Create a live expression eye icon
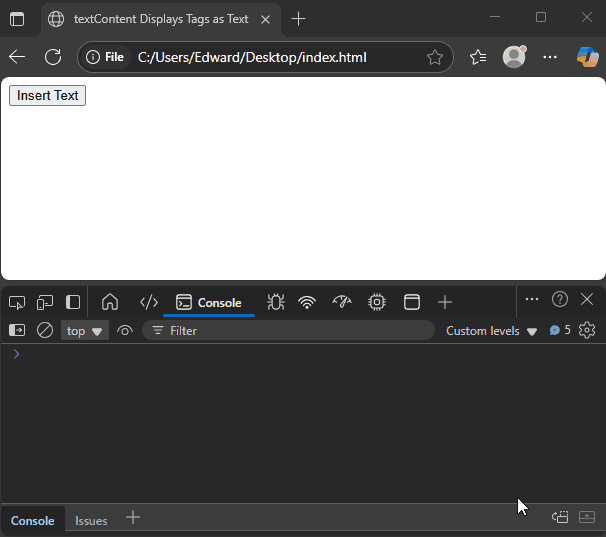This screenshot has height=537, width=606. point(125,331)
